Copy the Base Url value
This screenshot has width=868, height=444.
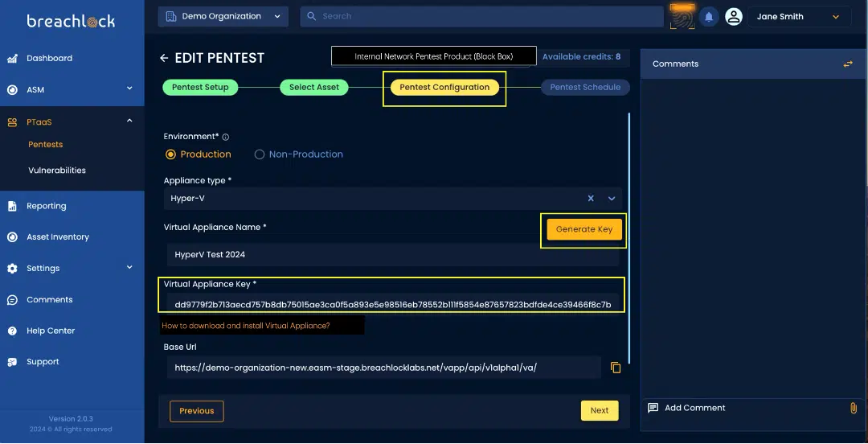616,368
